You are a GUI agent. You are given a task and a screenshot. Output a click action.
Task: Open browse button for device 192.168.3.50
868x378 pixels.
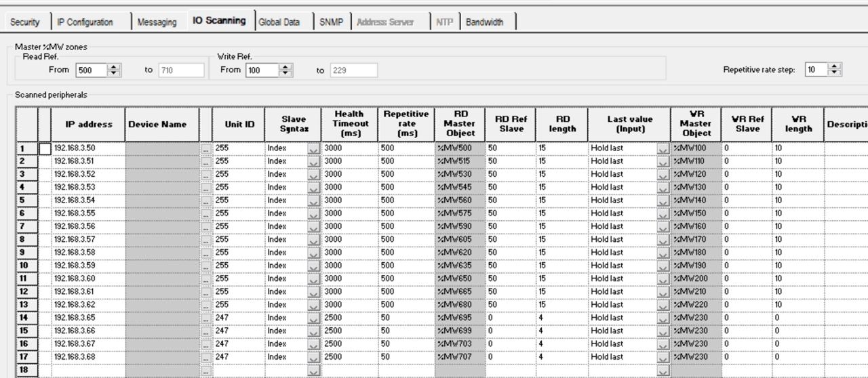pyautogui.click(x=205, y=148)
